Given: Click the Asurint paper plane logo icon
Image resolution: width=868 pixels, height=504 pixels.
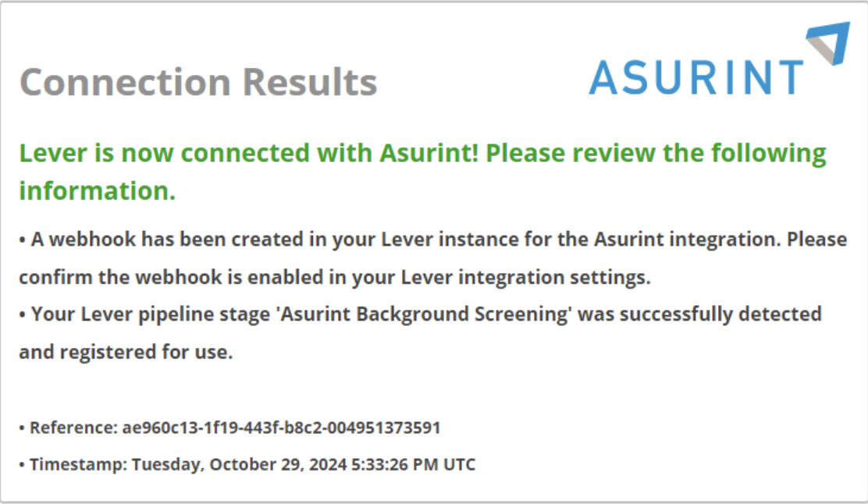Looking at the screenshot, I should pos(829,43).
